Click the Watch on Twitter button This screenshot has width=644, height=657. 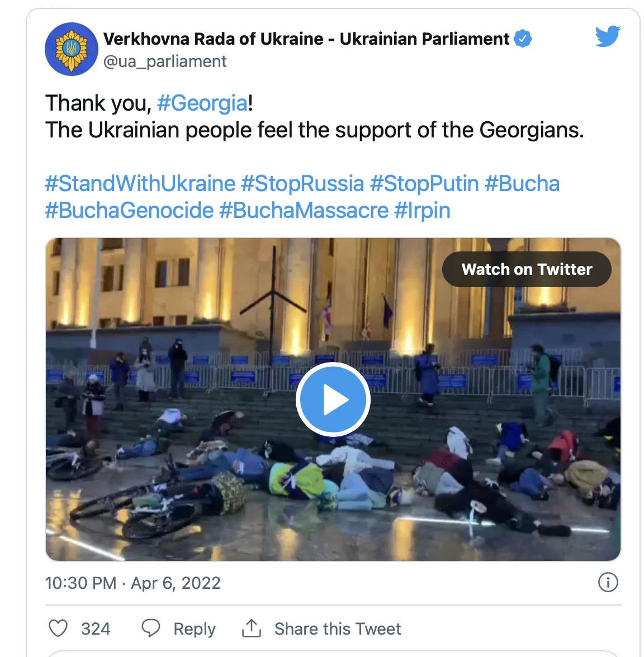tap(527, 269)
